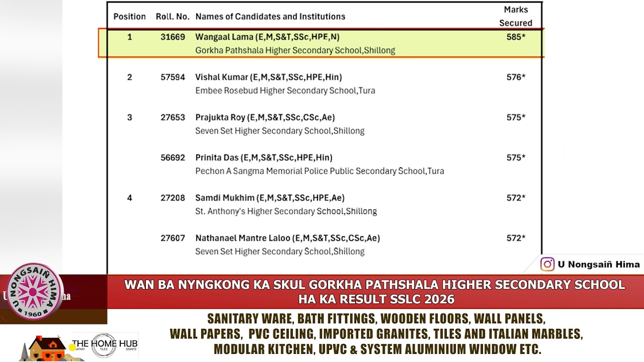Select roll number 27653

click(173, 117)
